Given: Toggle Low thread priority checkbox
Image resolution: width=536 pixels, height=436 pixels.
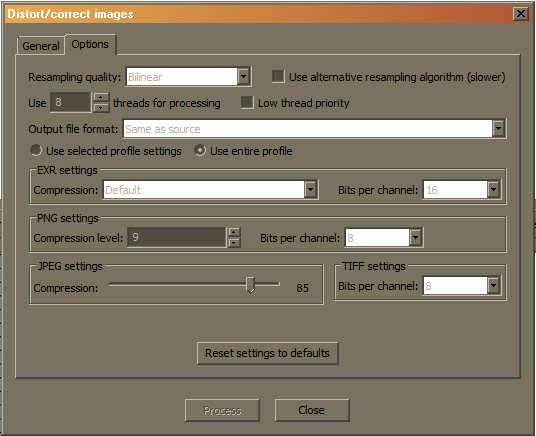Looking at the screenshot, I should coord(247,102).
